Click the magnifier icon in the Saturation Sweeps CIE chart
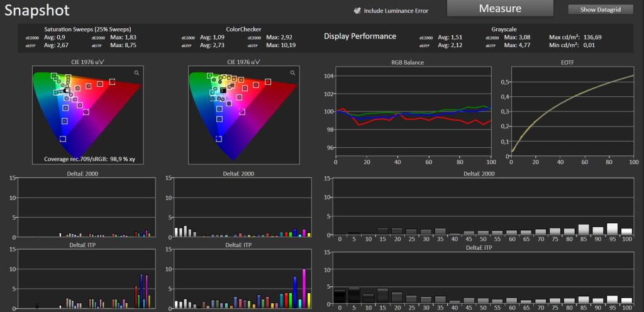The image size is (644, 312). [136, 73]
